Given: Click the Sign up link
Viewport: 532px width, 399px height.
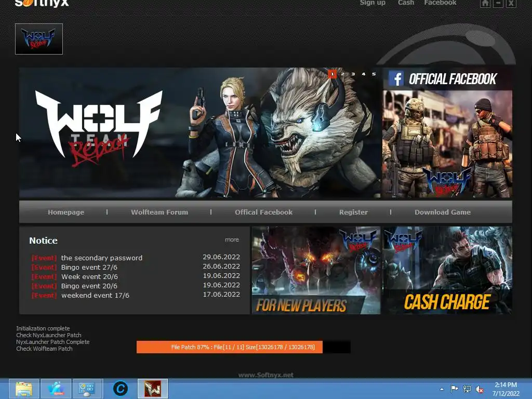Looking at the screenshot, I should pos(373,3).
